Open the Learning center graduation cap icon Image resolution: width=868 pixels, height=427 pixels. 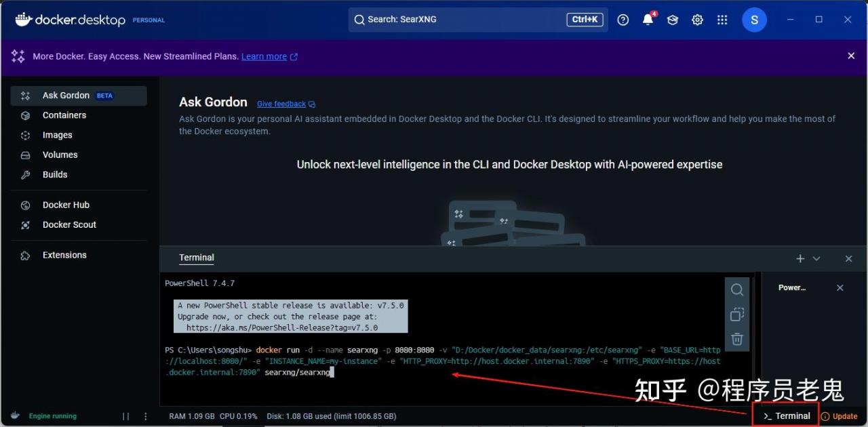[x=673, y=20]
